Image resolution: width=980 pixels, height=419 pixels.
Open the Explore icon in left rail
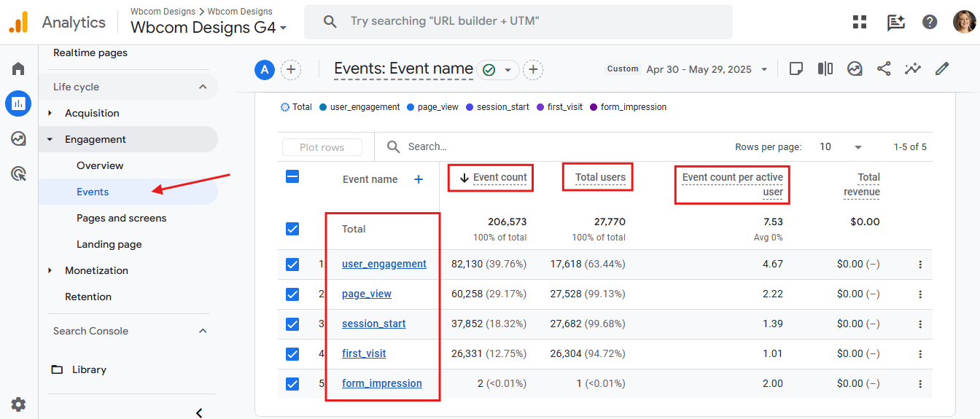point(18,138)
